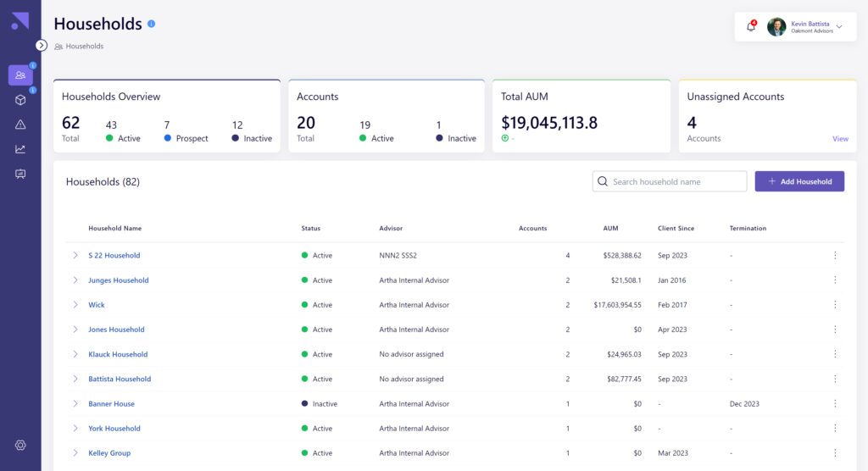
Task: Open the settings gear in sidebar
Action: tap(20, 446)
